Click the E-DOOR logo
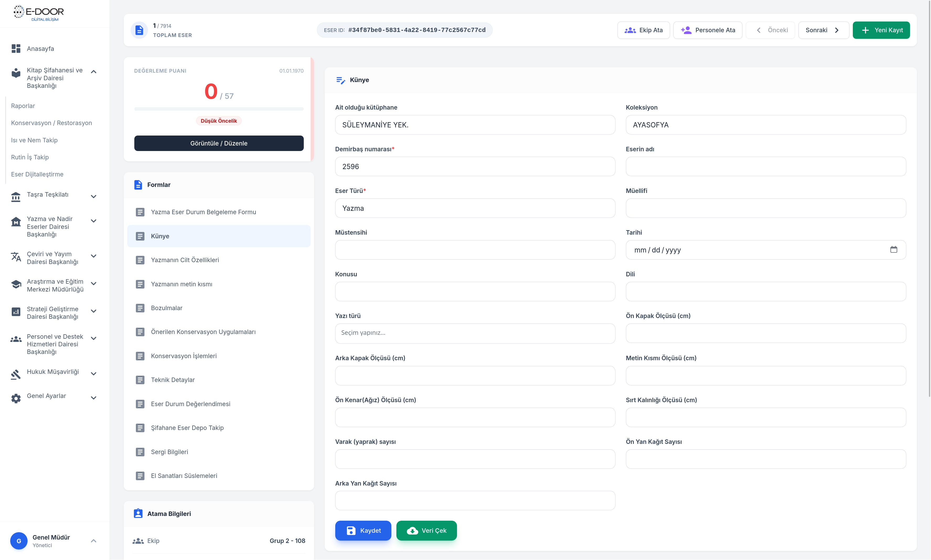Viewport: 931px width, 560px height. 39,13
